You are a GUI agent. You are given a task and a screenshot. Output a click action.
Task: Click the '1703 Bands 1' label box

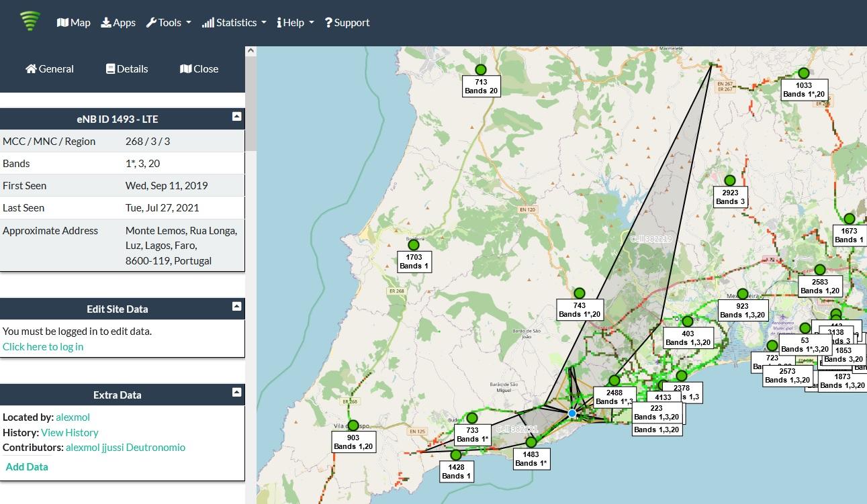(x=414, y=261)
